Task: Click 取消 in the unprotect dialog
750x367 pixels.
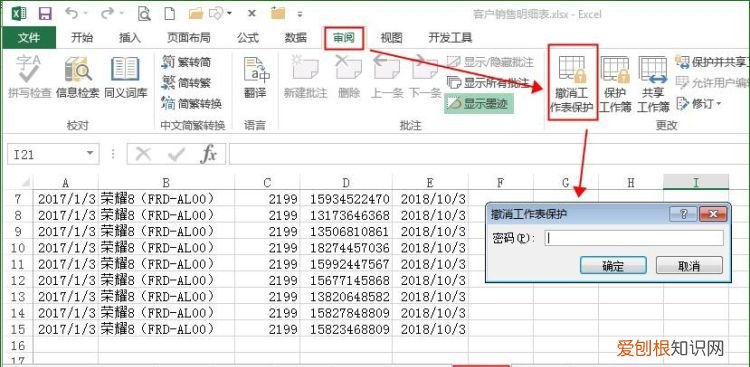Action: pos(689,266)
